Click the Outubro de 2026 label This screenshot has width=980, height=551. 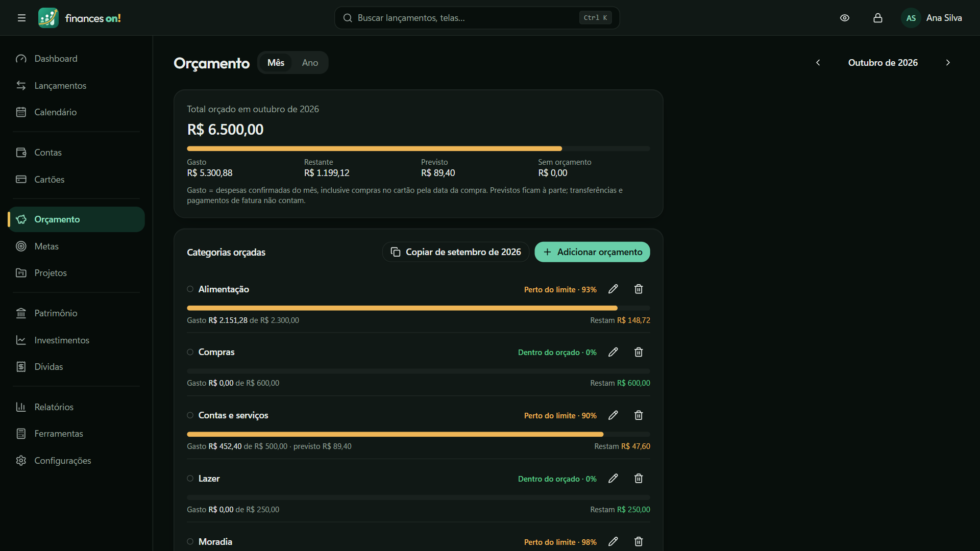coord(883,63)
